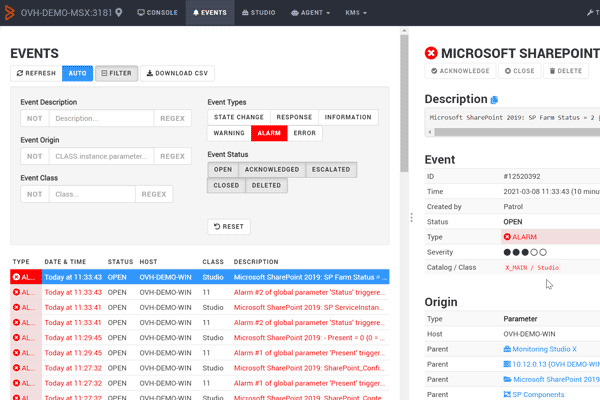Toggle the Auto refresh button

point(77,73)
